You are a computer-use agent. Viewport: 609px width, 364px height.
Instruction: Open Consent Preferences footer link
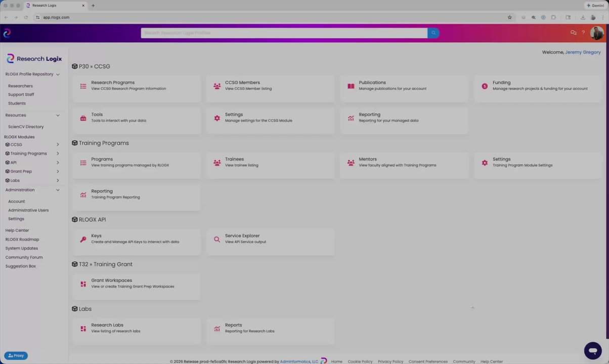(428, 361)
